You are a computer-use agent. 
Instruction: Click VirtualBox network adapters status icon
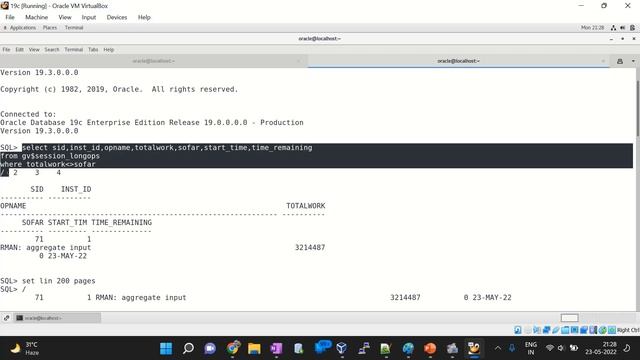coord(546,330)
